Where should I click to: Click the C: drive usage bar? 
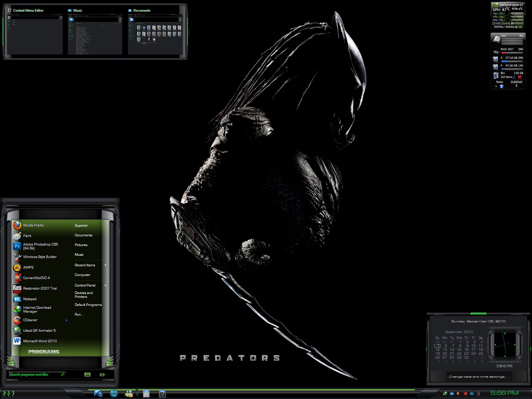pos(512,61)
